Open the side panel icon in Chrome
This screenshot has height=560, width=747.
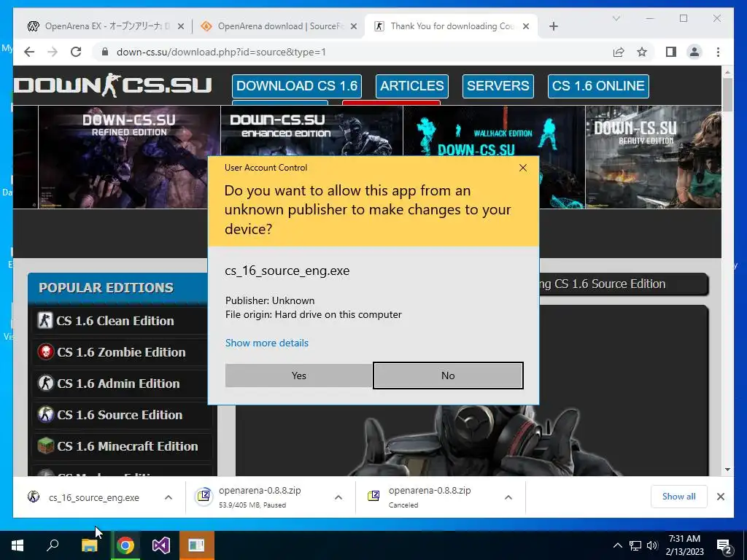tap(671, 52)
